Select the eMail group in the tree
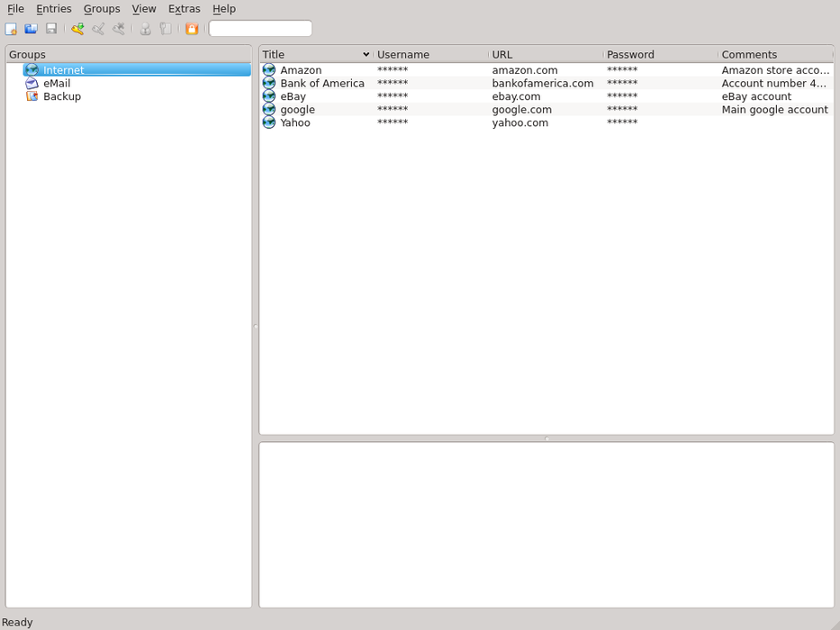 56,83
